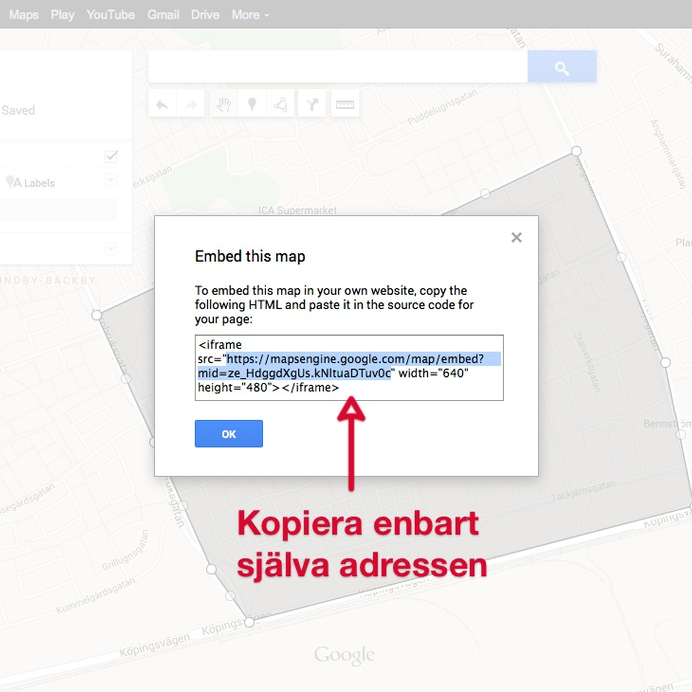Open Drive link in top bar

205,15
